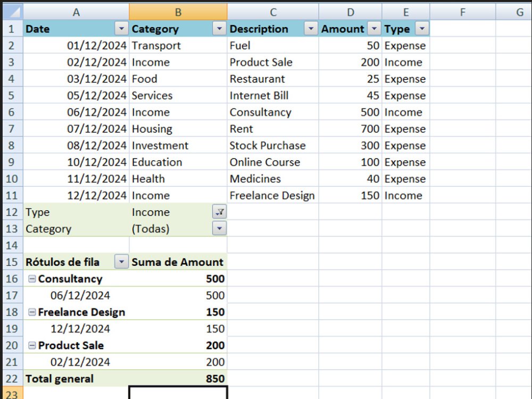Click the pivot date 12/12/2024 in row 19
Viewport: 532px width, 399px height.
(76, 329)
